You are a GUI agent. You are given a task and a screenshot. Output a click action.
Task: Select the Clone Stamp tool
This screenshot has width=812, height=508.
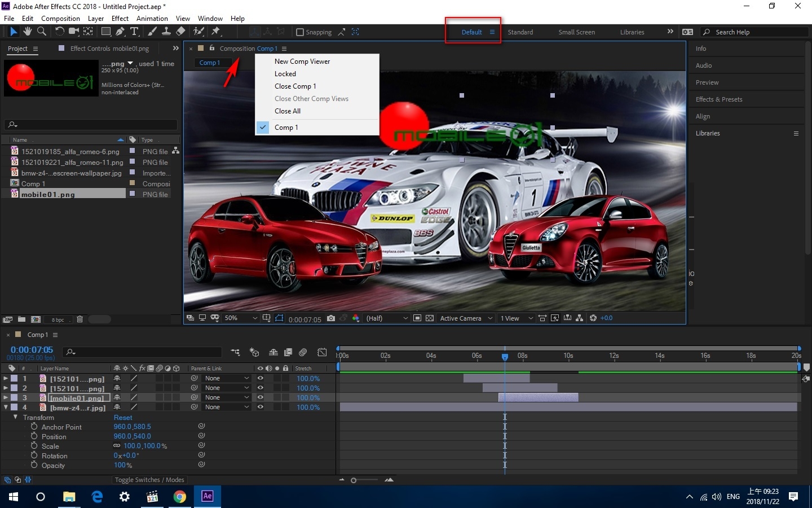tap(166, 32)
